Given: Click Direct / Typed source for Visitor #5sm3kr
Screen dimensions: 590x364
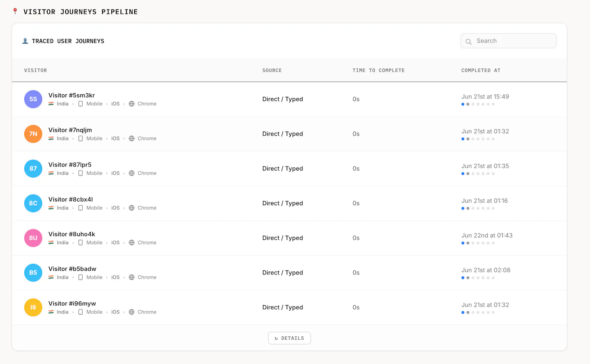Looking at the screenshot, I should (282, 99).
